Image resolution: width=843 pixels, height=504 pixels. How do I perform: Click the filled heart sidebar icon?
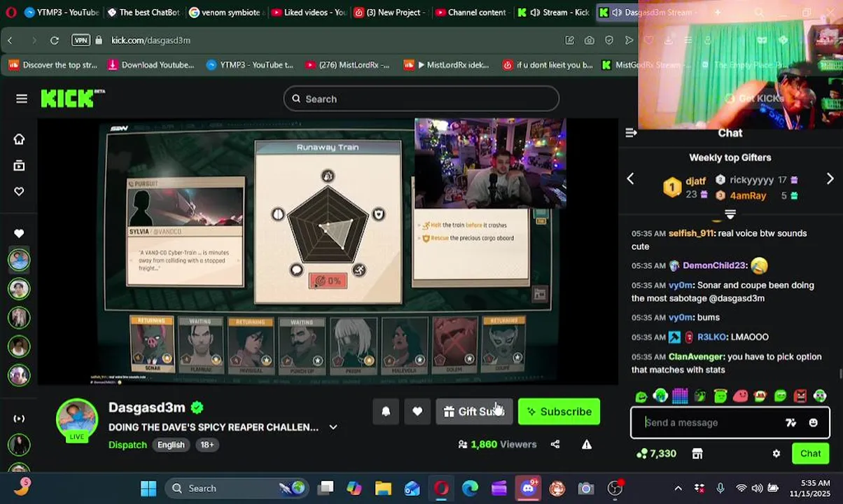point(19,233)
